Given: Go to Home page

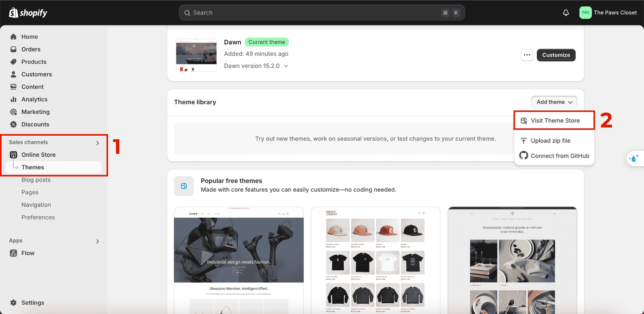Looking at the screenshot, I should 30,37.
